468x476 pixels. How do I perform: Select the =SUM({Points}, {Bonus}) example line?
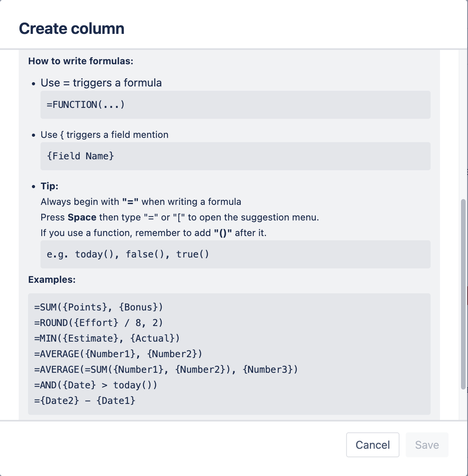click(99, 307)
